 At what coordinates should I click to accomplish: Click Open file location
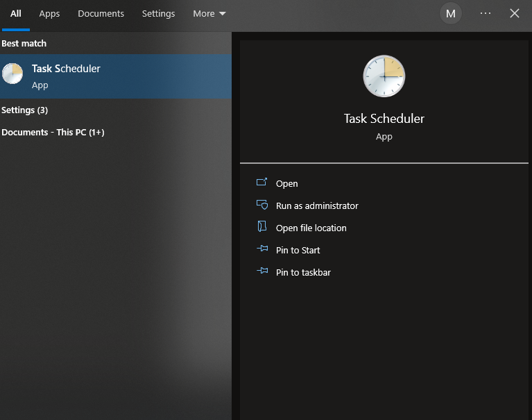pyautogui.click(x=311, y=228)
